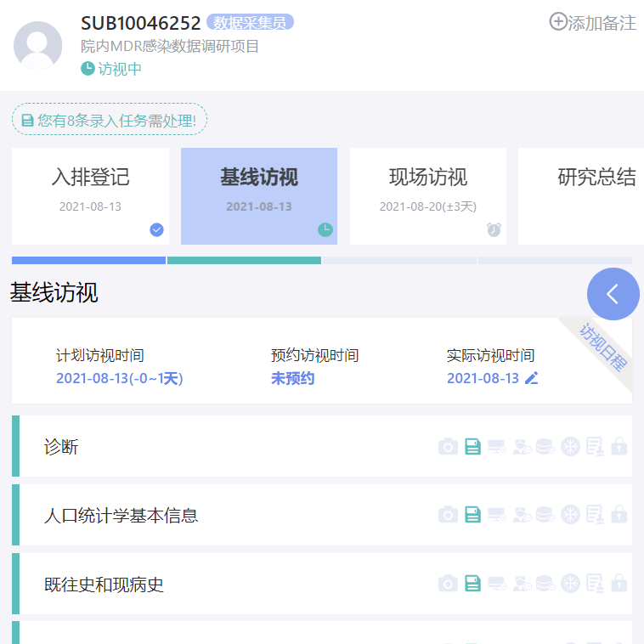The image size is (644, 644).
Task: Open the 人口统计学基本信息 form row
Action: point(322,515)
